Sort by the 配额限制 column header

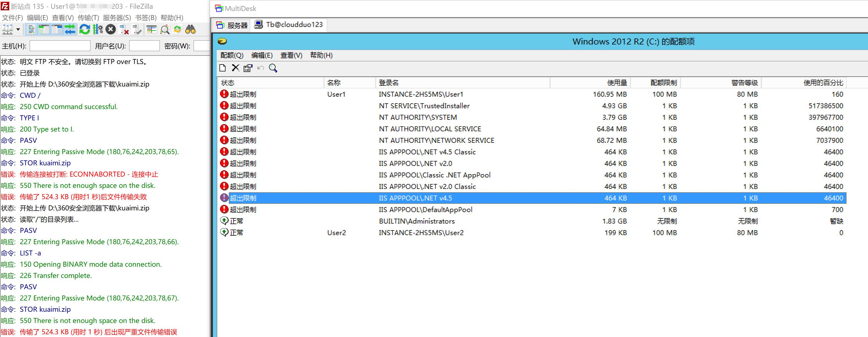pos(655,83)
